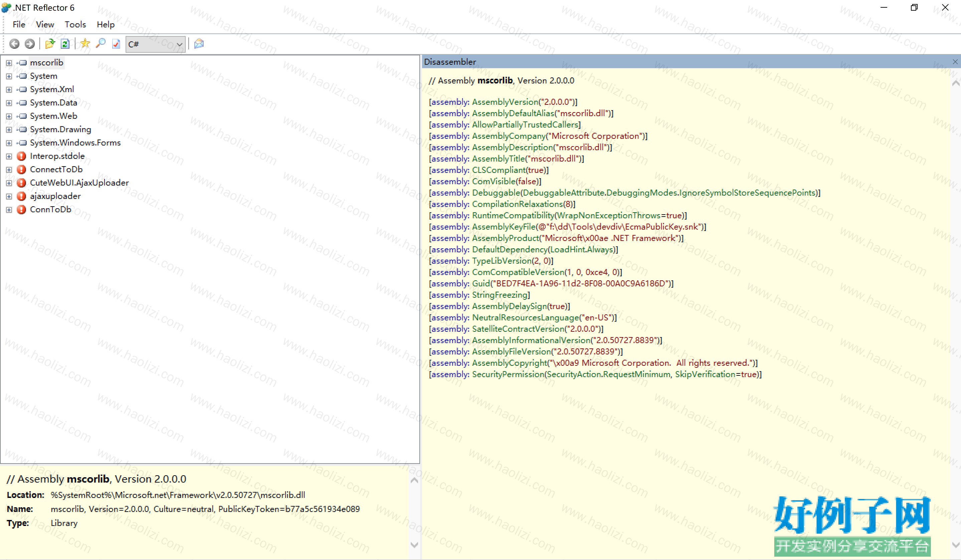Expand the ConnToDb node
Image resolution: width=961 pixels, height=560 pixels.
pos(9,210)
